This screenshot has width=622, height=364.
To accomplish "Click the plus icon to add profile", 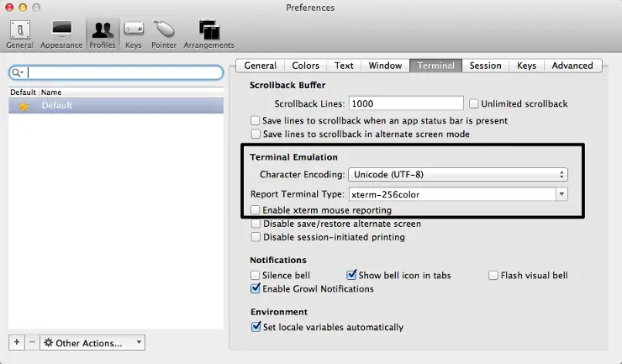I will pos(17,342).
